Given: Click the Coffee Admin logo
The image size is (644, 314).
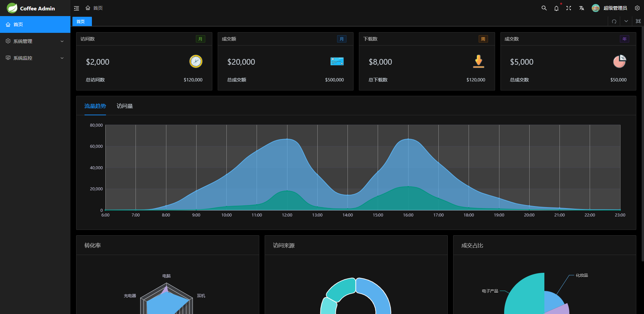Looking at the screenshot, I should click(x=31, y=8).
